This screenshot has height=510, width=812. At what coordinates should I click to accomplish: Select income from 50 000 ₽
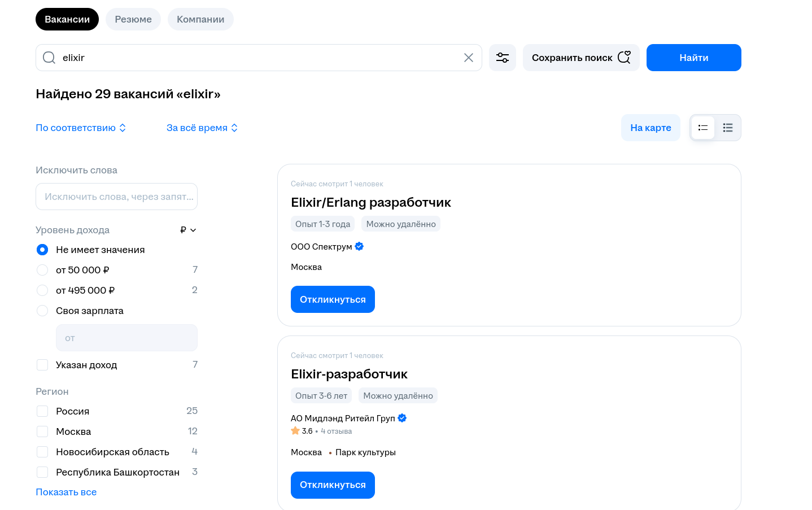click(42, 270)
